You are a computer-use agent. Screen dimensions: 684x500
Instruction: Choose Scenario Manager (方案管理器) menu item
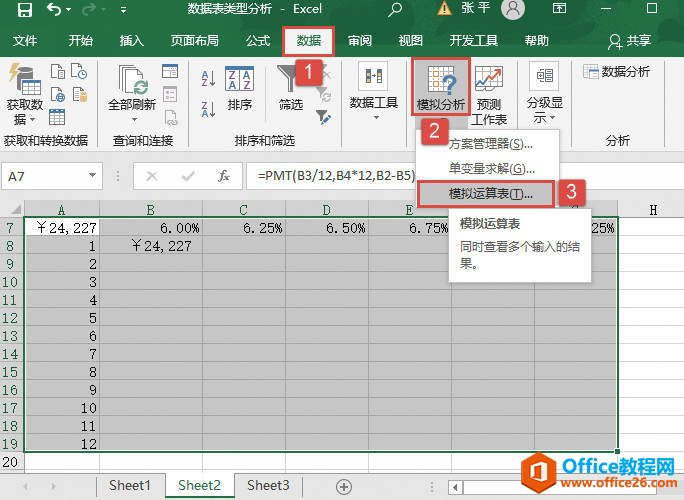point(490,144)
